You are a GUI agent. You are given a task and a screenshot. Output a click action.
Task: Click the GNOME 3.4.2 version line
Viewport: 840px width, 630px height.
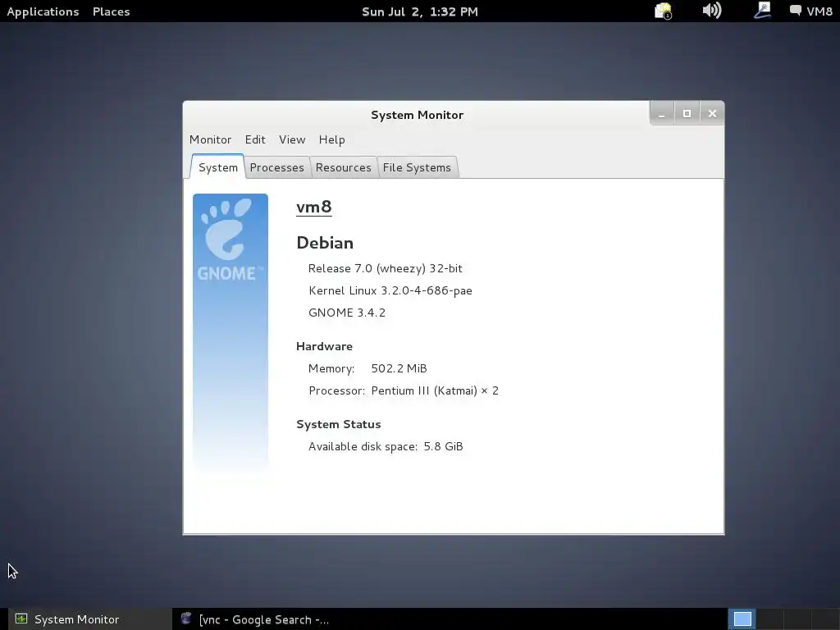[x=347, y=313]
